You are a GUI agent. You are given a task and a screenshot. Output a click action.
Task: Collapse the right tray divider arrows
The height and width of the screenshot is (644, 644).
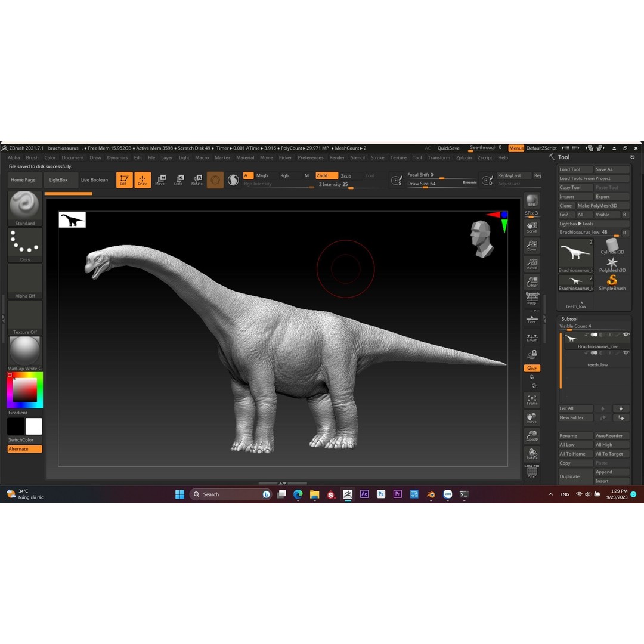(x=545, y=318)
